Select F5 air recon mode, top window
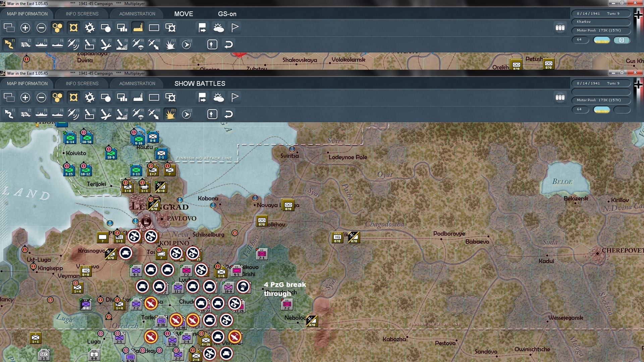 point(73,44)
